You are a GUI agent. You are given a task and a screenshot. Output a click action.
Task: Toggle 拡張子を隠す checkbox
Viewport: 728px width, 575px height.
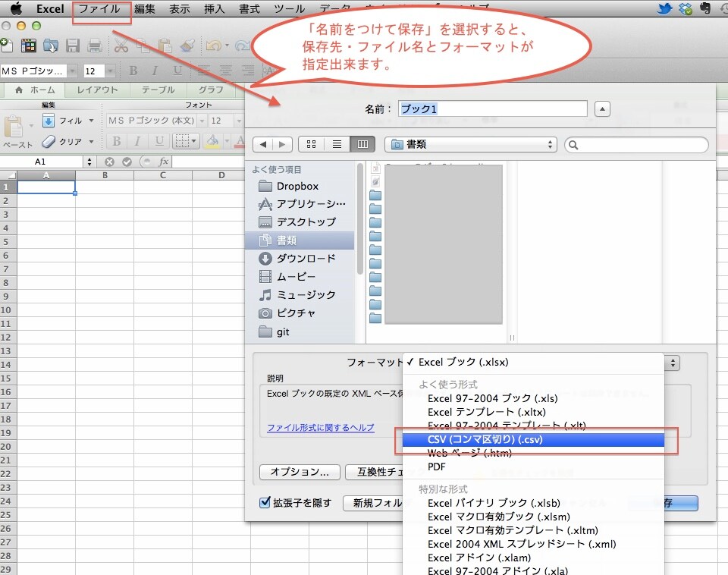(265, 502)
